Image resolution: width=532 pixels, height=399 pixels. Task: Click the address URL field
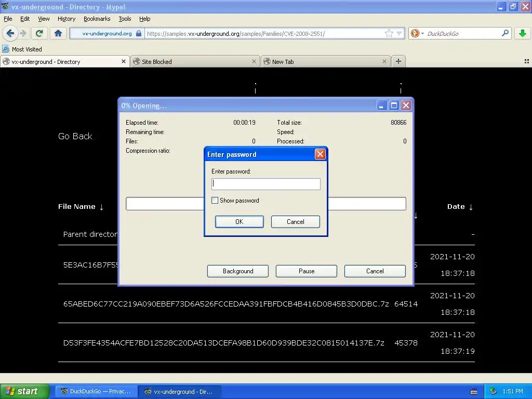pos(264,33)
